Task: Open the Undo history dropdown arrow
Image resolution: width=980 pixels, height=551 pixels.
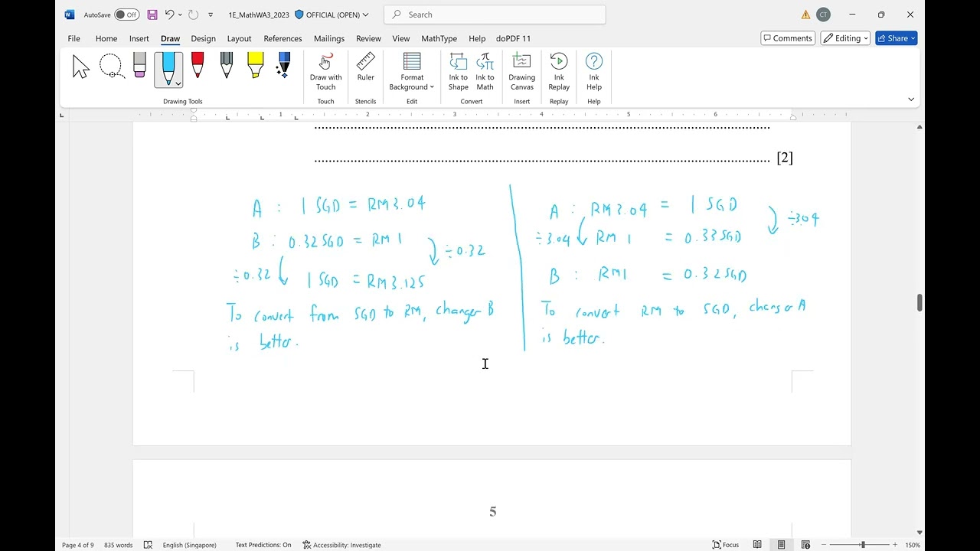Action: 180,15
